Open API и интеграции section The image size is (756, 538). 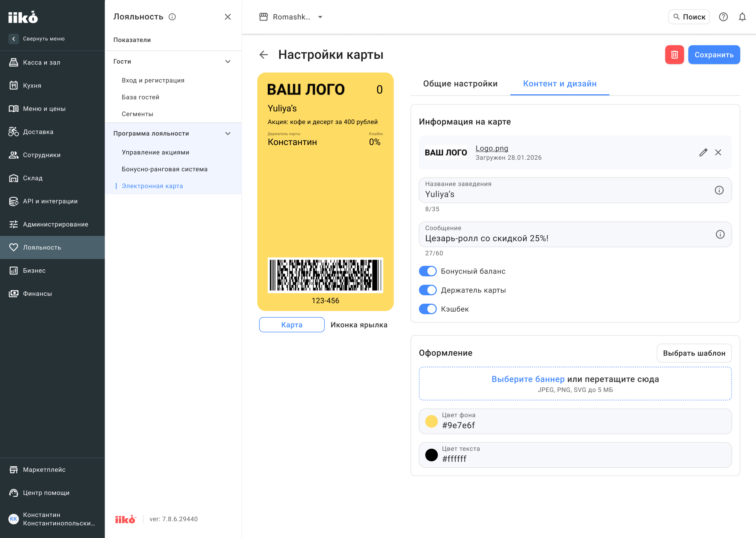point(52,201)
